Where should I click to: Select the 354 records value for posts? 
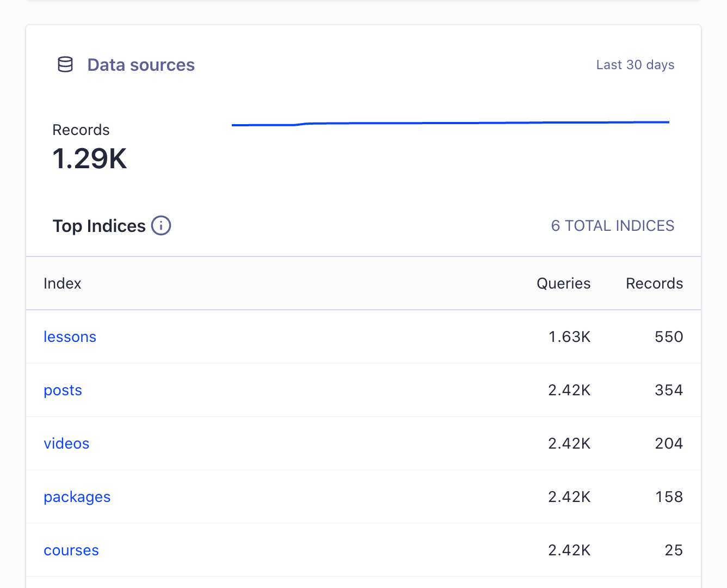669,390
